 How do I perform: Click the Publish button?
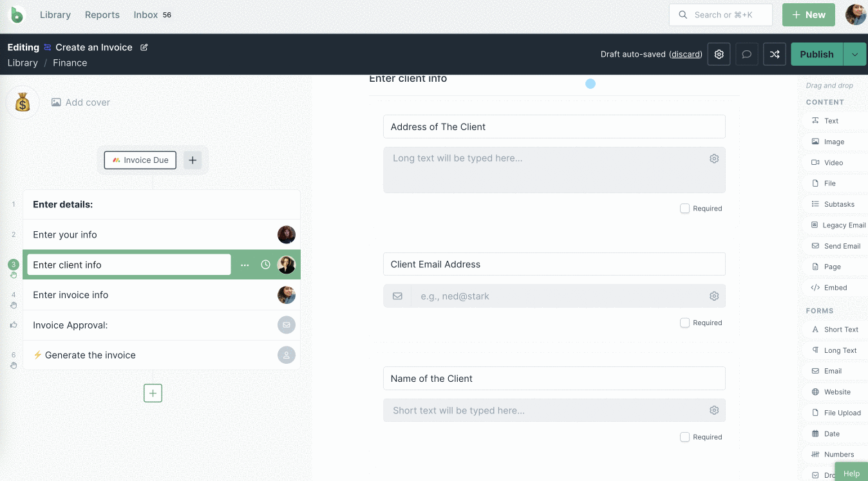[x=816, y=54]
